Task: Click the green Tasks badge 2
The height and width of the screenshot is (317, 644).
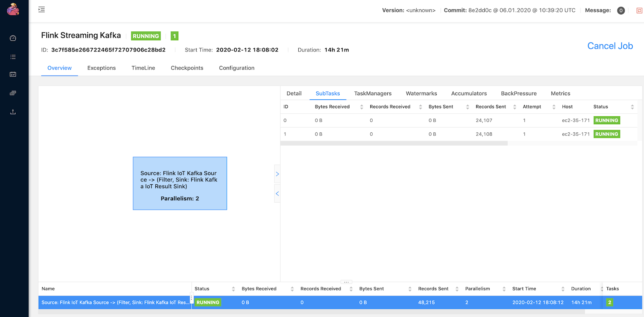Action: 610,303
